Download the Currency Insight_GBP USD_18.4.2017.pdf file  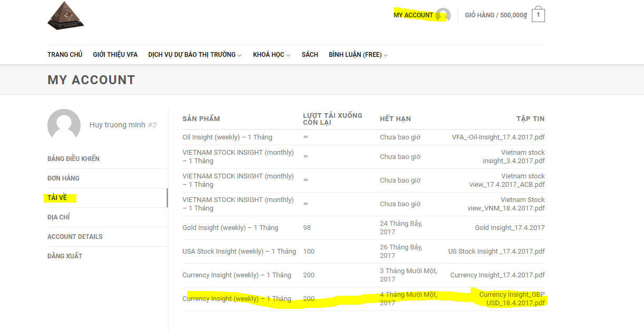512,299
